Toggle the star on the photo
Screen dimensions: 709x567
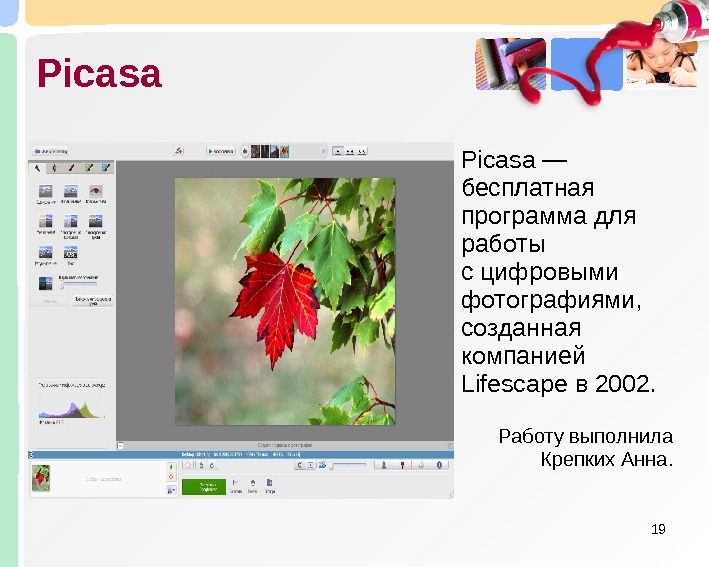(188, 465)
